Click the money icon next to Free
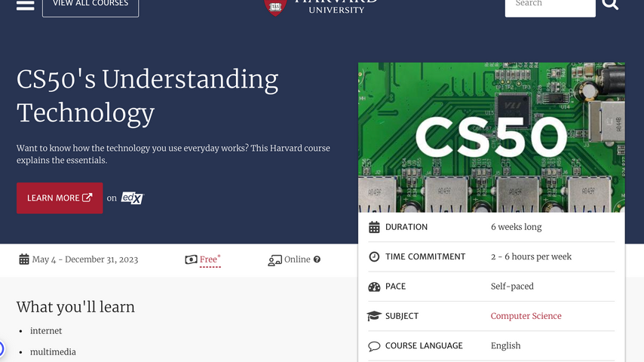644x362 pixels. (191, 259)
